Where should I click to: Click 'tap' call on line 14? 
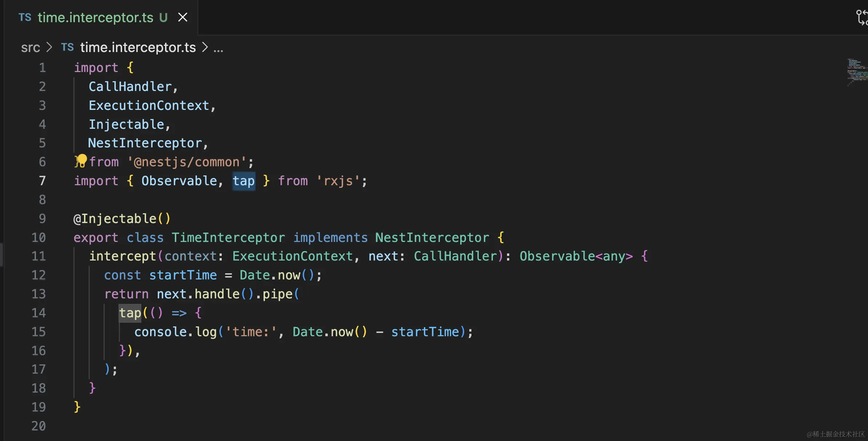[x=130, y=313]
